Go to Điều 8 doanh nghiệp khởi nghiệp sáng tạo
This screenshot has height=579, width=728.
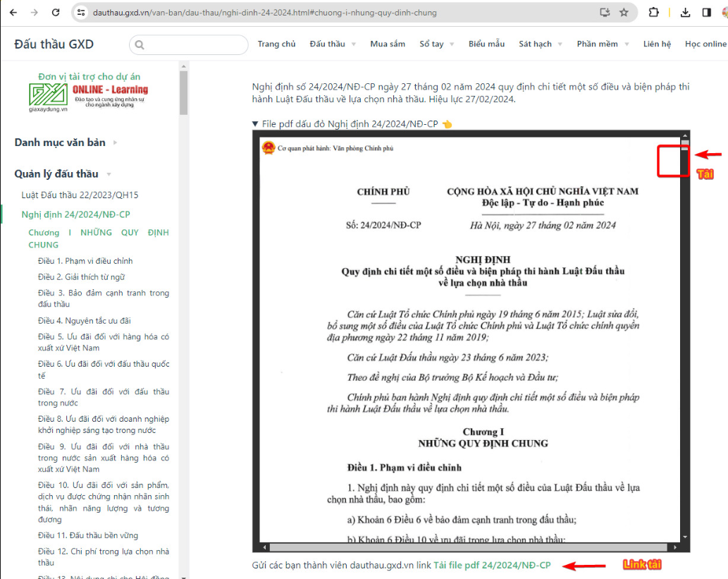click(104, 425)
